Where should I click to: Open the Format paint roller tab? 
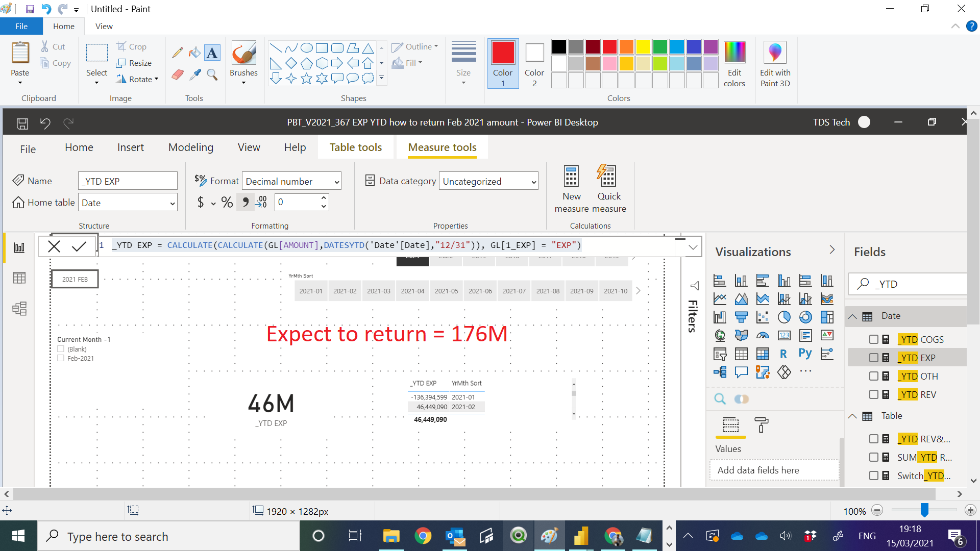(761, 424)
